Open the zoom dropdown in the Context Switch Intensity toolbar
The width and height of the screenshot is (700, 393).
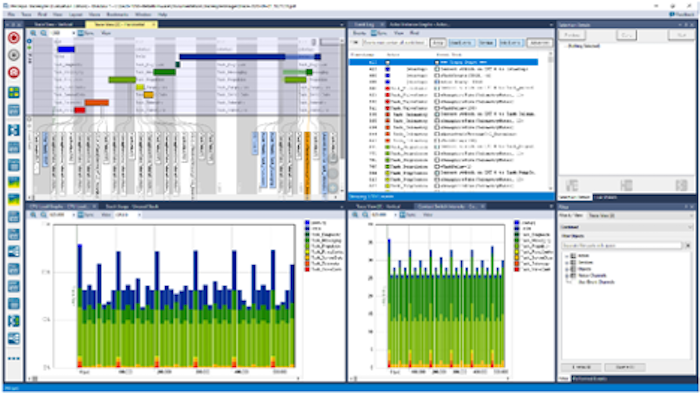[x=395, y=215]
